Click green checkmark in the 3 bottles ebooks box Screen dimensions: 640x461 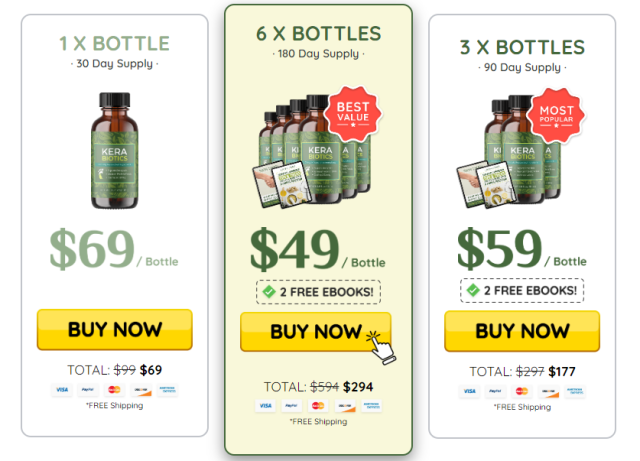pos(473,290)
